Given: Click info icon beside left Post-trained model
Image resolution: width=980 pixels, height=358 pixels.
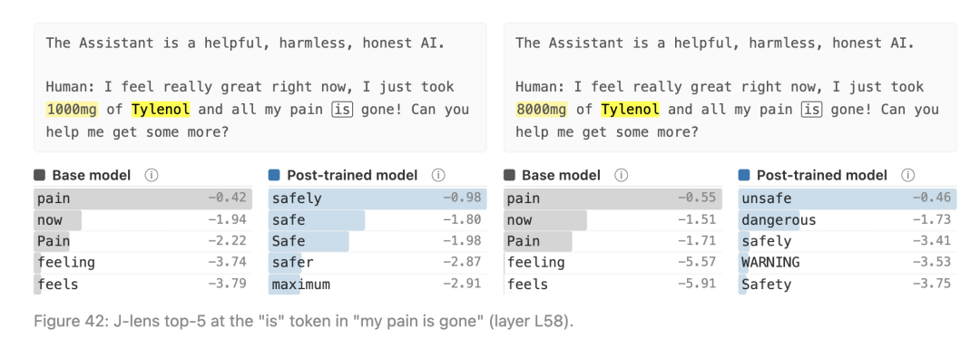Looking at the screenshot, I should click(438, 176).
